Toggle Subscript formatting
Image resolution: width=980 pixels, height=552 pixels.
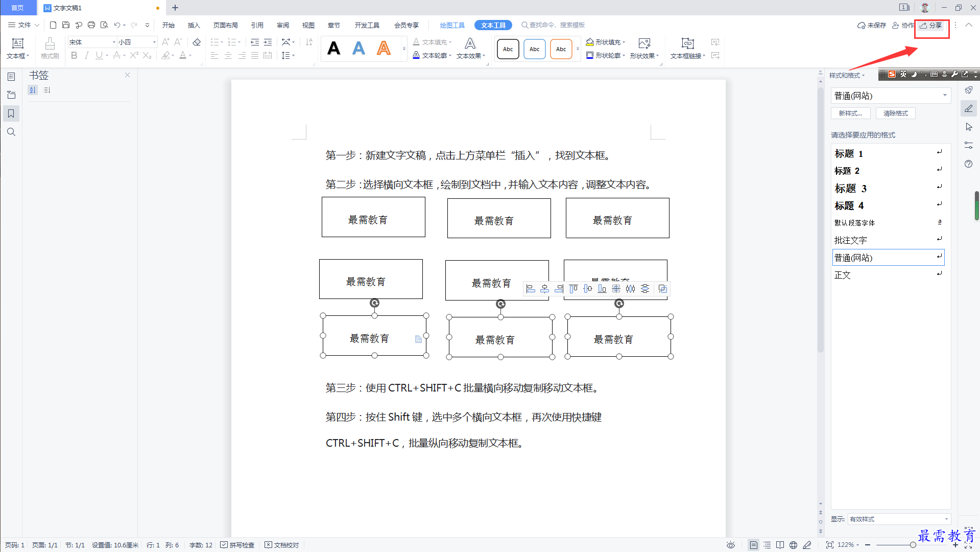coord(147,55)
